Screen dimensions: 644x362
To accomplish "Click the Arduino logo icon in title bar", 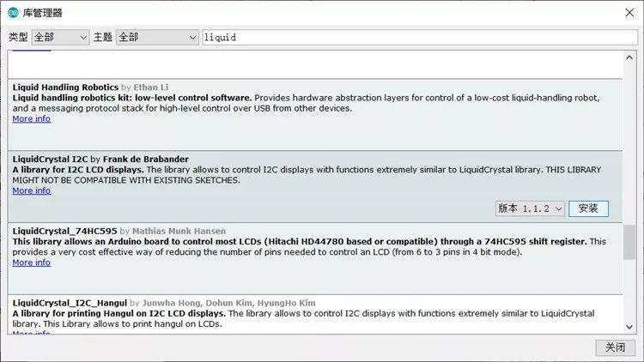I will tap(13, 13).
